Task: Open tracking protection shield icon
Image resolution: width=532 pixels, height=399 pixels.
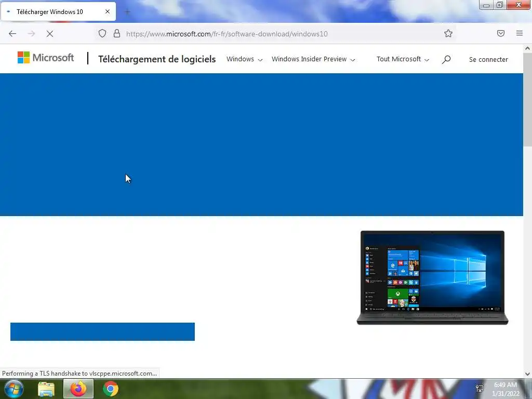Action: 102,33
